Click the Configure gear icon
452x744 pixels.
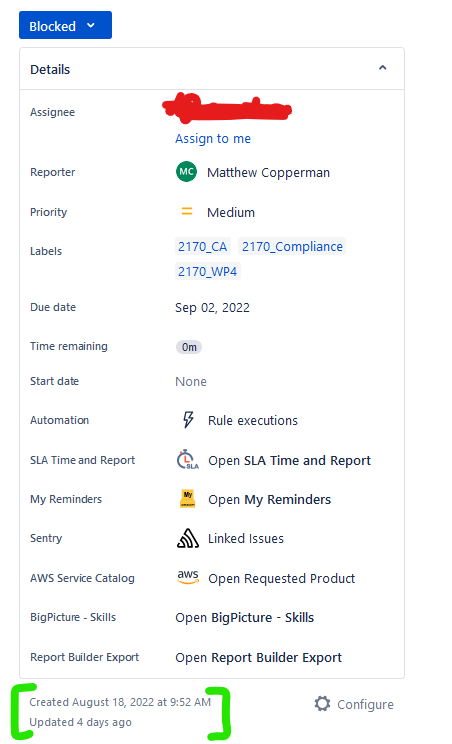tap(323, 704)
